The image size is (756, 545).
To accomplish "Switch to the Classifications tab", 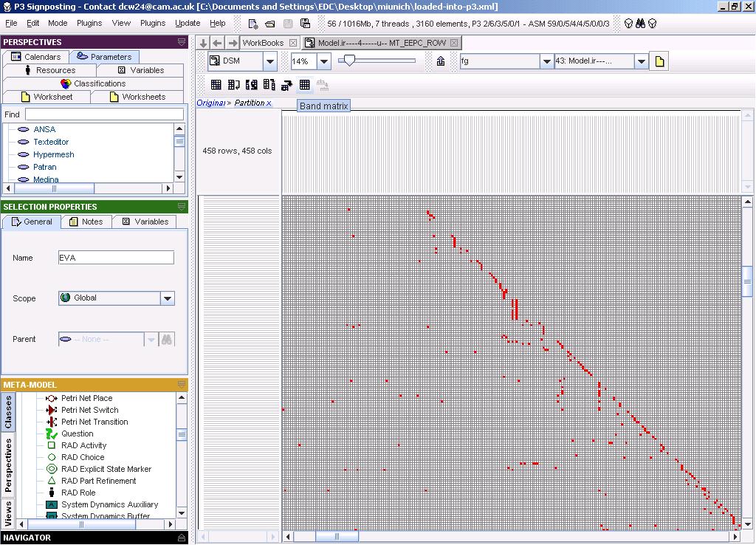I will [92, 83].
